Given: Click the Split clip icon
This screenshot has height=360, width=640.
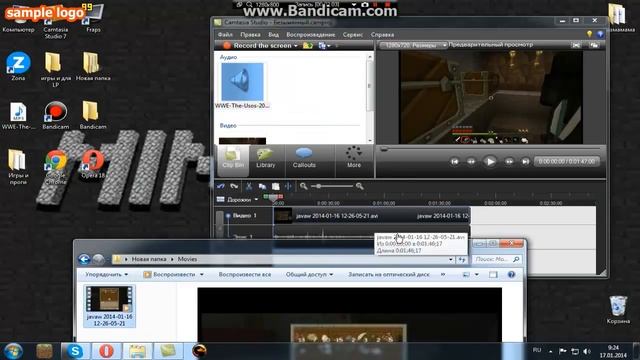Looking at the screenshot, I should click(289, 187).
